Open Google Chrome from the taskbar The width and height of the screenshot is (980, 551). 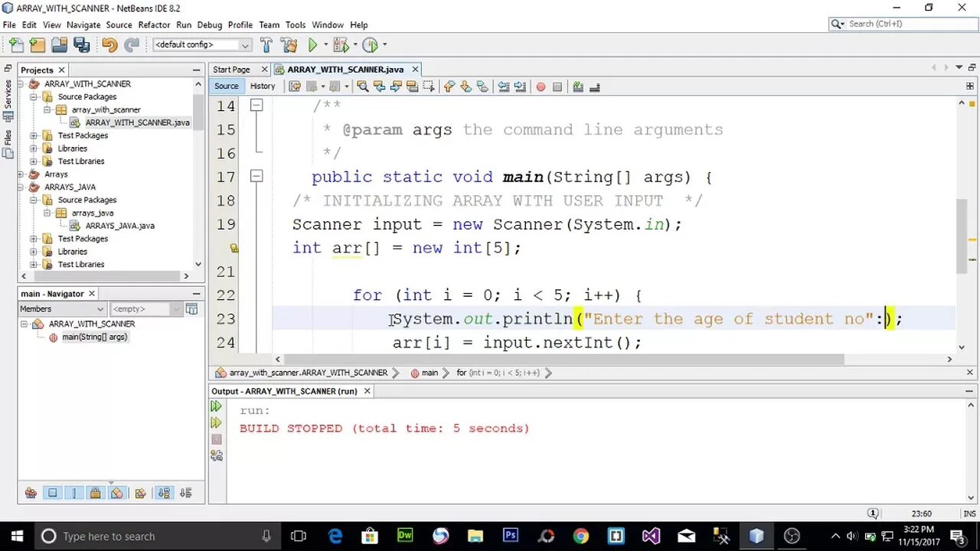[580, 536]
